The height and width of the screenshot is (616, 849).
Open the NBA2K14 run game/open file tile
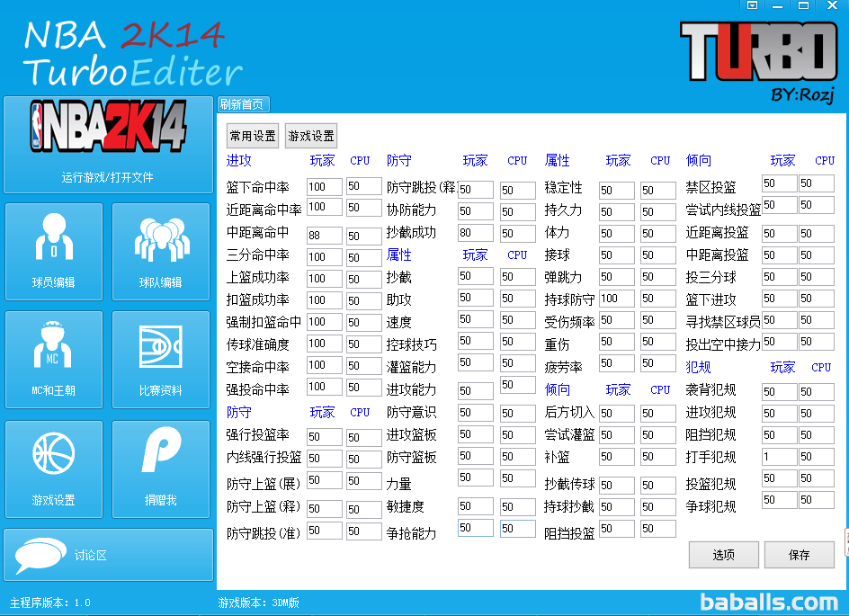pyautogui.click(x=108, y=145)
